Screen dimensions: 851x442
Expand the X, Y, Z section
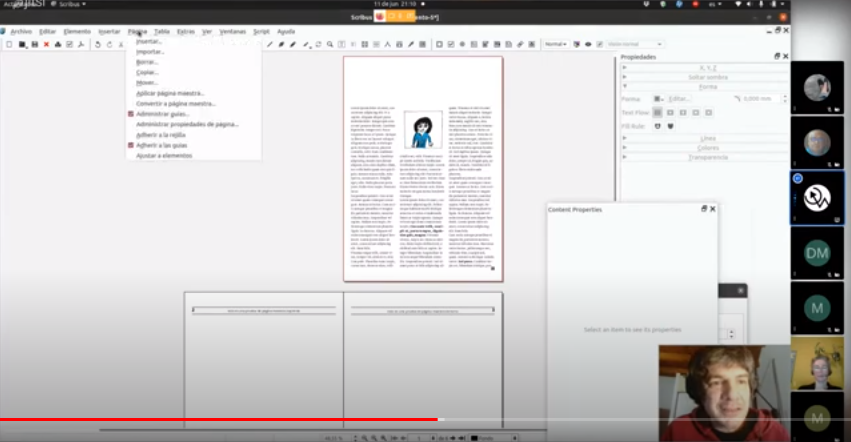pos(704,67)
